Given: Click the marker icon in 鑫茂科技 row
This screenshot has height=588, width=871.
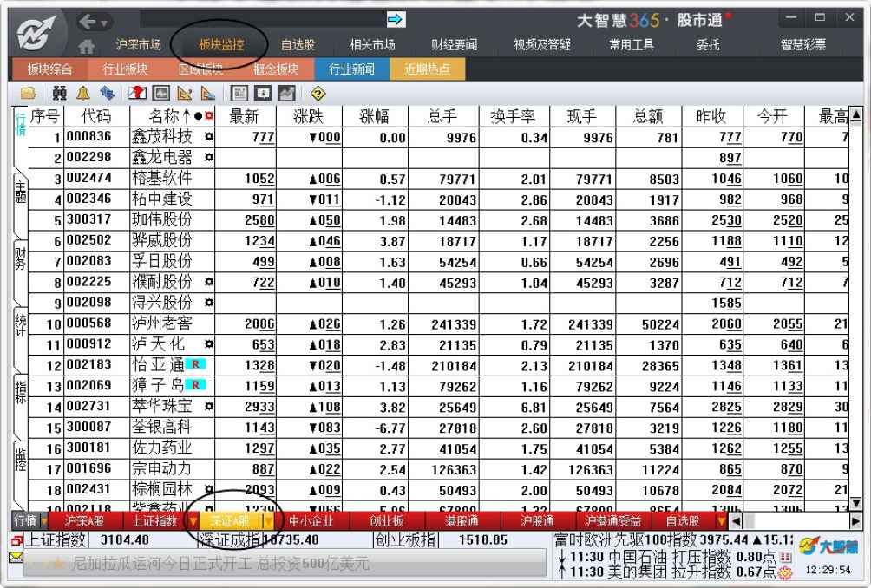Looking at the screenshot, I should 209,136.
